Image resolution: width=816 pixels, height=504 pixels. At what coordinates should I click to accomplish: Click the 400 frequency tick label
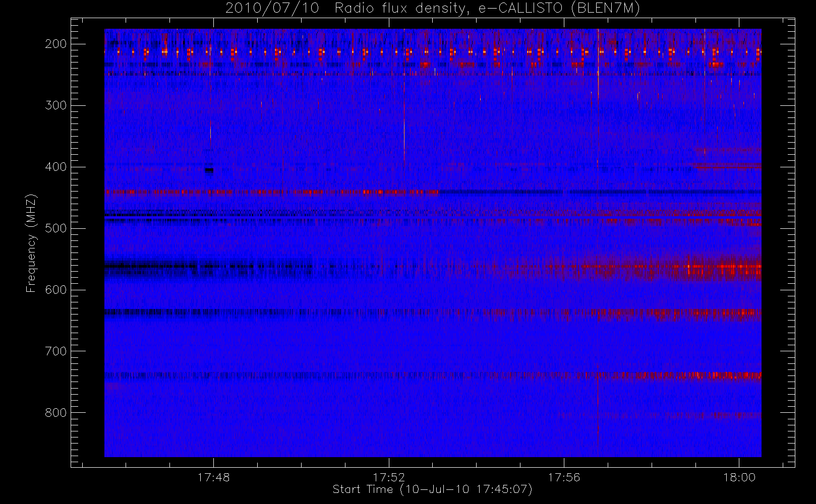tap(56, 167)
